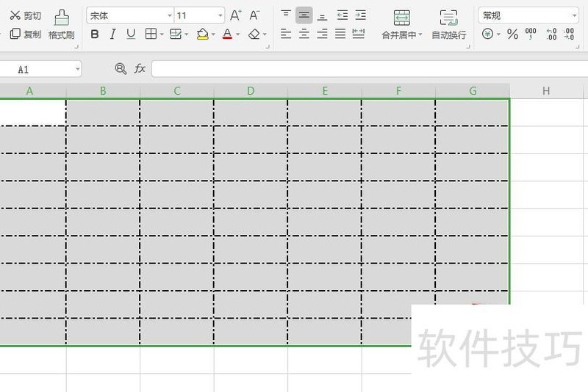Open borders dropdown arrow

point(162,35)
